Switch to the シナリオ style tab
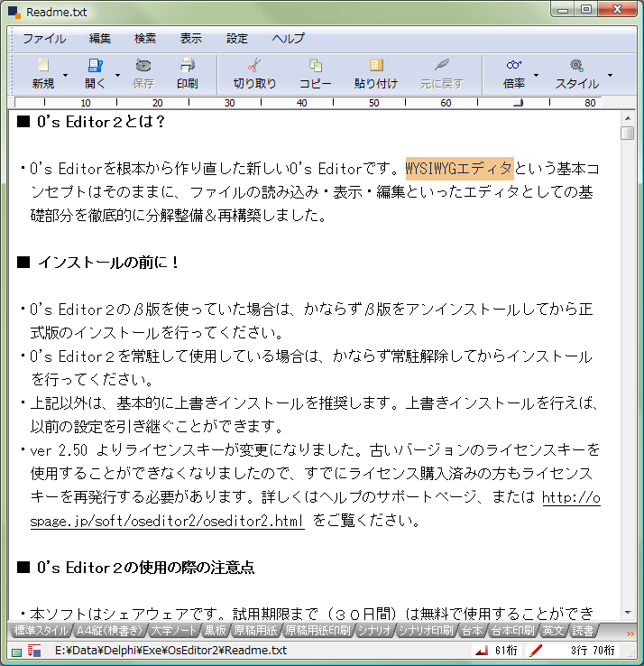 (x=374, y=631)
